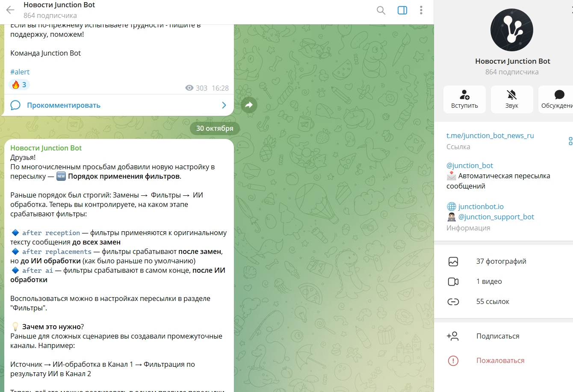
Task: Open the t.me/junction_bot_news_ru link
Action: pos(490,136)
